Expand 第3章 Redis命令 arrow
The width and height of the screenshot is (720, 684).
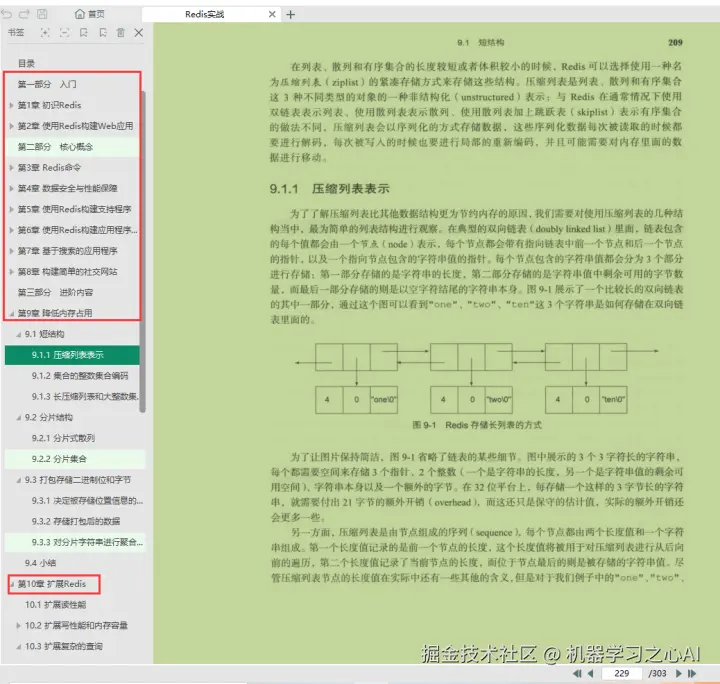pos(11,168)
